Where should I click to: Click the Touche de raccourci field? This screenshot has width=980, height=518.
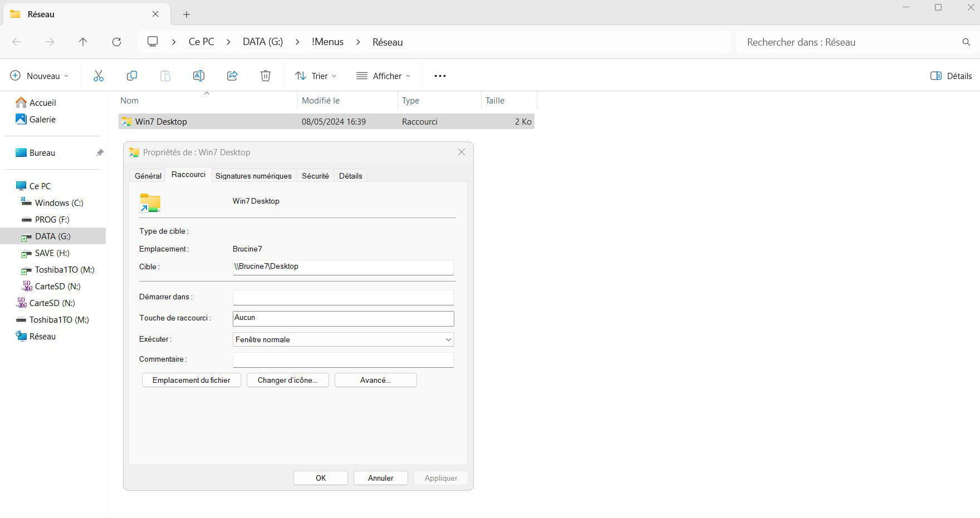pos(344,318)
